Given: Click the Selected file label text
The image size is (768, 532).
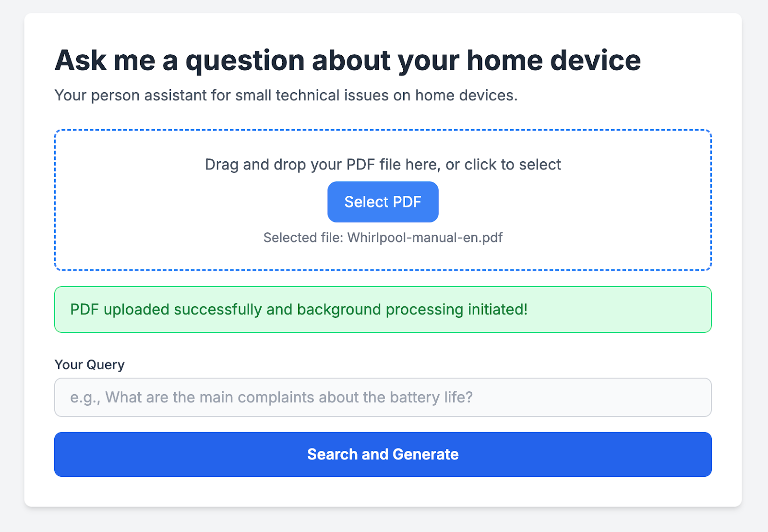Looking at the screenshot, I should [303, 238].
